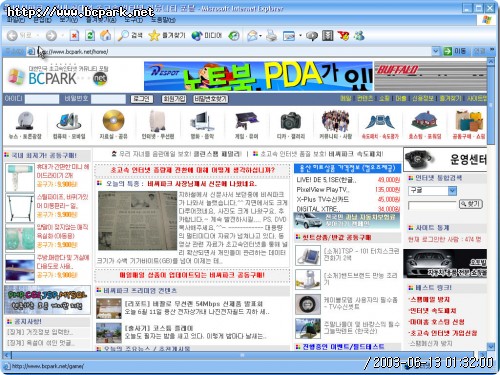The image size is (500, 375).
Task: Open the newspaper photo thumbnail
Action: click(137, 220)
